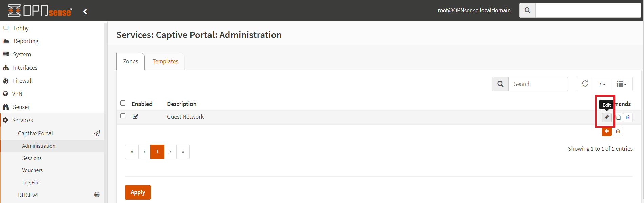This screenshot has width=644, height=203.
Task: Click the Edit pencil icon for Guest Network
Action: tap(606, 117)
